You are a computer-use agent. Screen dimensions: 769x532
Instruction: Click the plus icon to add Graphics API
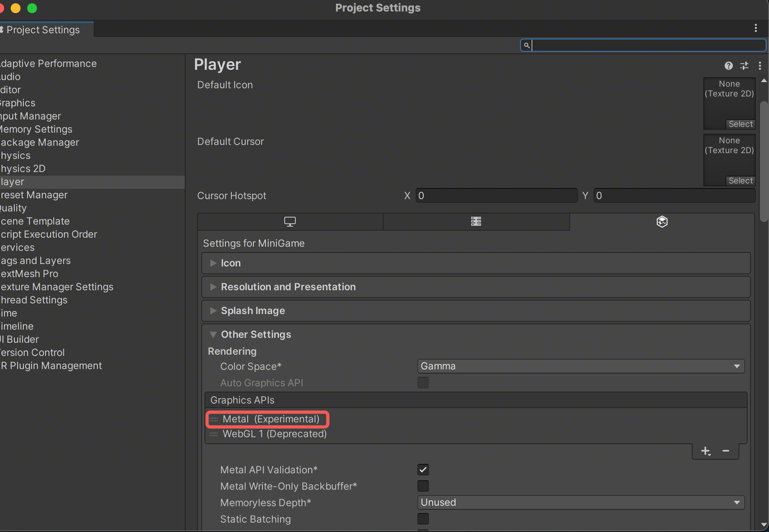pos(705,451)
